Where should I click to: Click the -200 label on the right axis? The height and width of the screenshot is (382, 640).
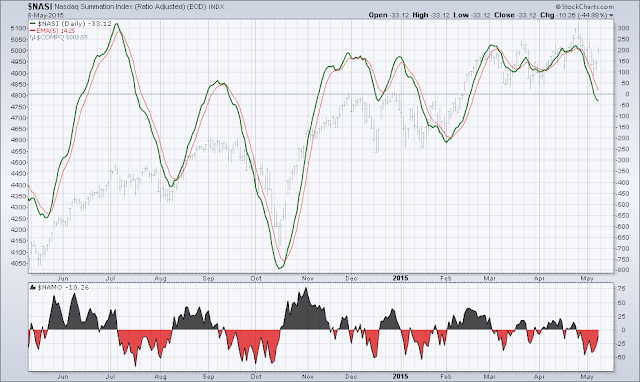622,138
